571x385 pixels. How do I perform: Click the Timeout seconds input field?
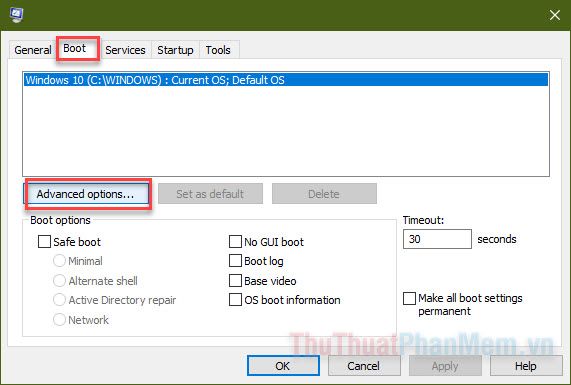pyautogui.click(x=437, y=239)
